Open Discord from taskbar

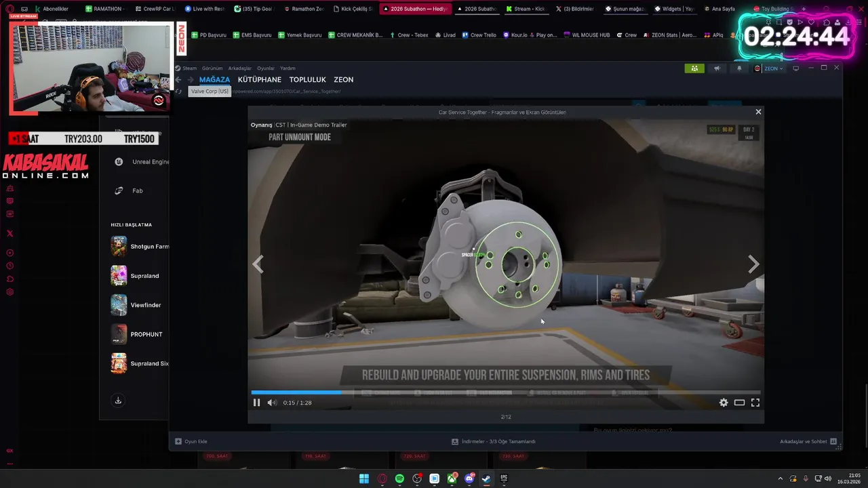pos(469,479)
